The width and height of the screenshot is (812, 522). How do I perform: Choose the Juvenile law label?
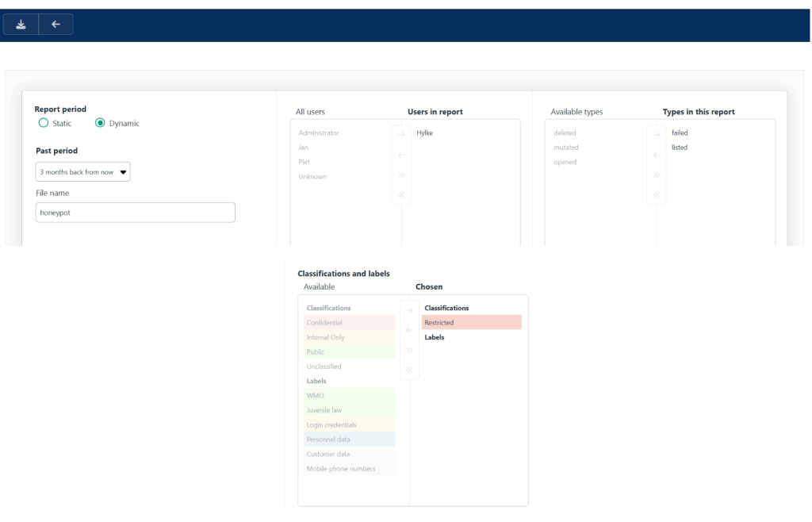point(350,410)
